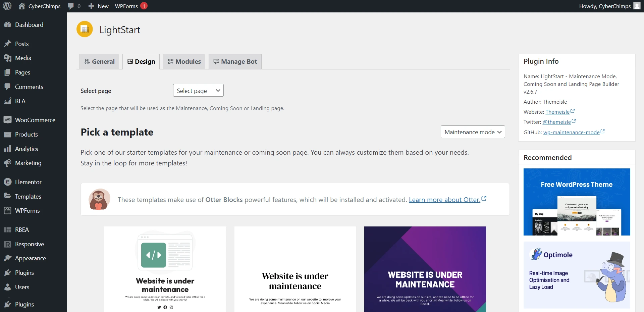Open the Optimole recommendation banner
This screenshot has height=312, width=644.
tap(577, 275)
